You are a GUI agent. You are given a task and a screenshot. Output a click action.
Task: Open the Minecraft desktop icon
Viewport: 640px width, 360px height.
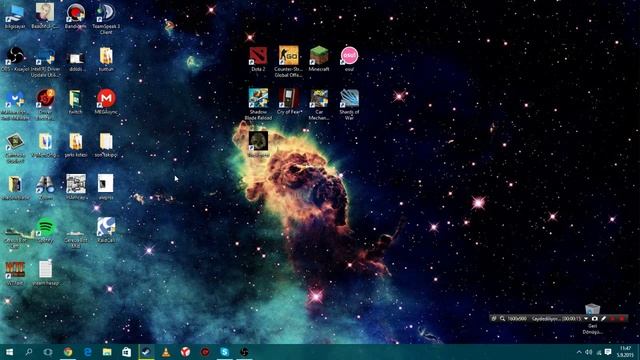click(319, 56)
